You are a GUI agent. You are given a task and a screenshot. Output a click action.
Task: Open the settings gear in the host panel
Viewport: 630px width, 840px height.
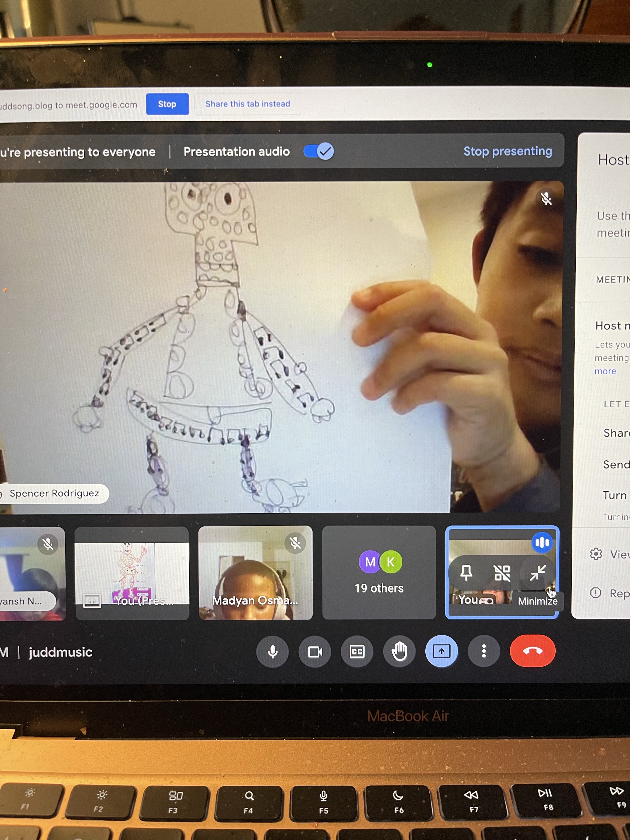(x=596, y=554)
